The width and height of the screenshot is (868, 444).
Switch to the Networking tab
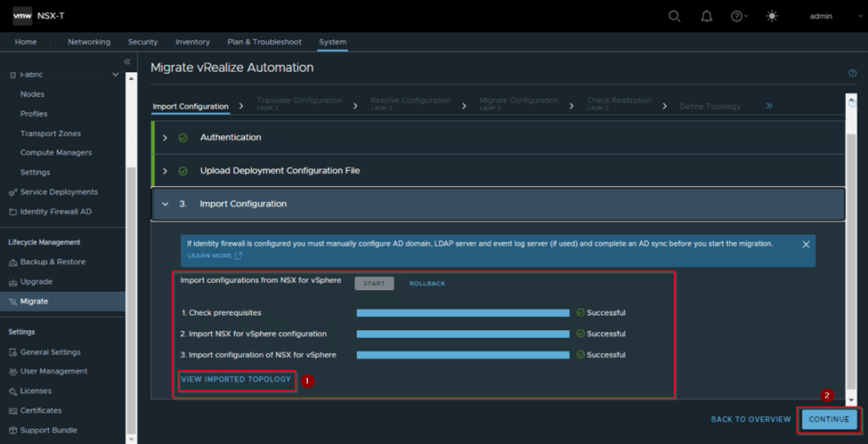[x=89, y=42]
